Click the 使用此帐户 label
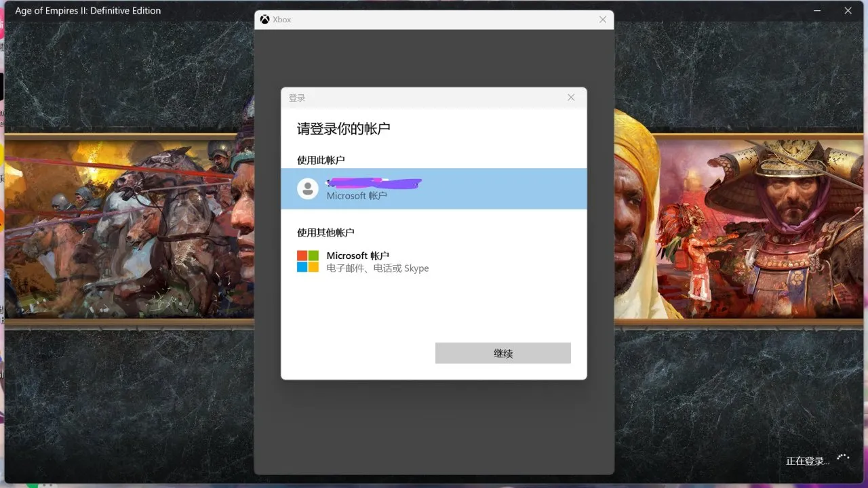The width and height of the screenshot is (868, 488). tap(321, 160)
